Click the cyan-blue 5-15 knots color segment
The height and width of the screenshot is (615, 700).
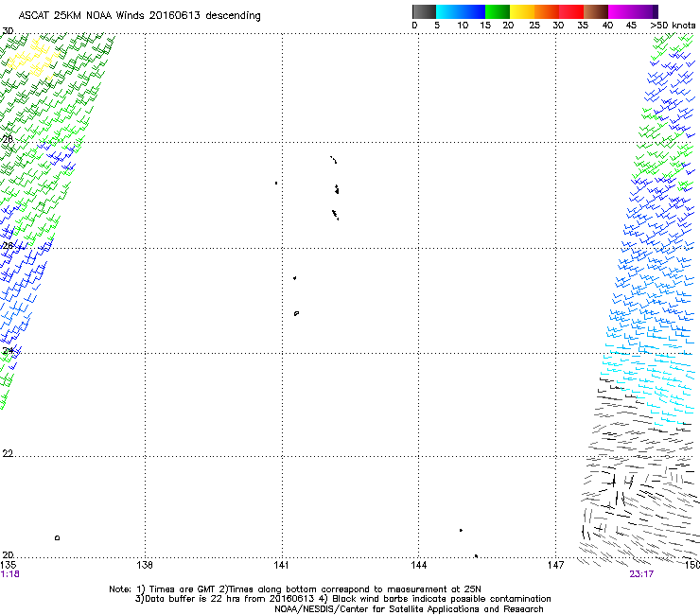pos(461,11)
